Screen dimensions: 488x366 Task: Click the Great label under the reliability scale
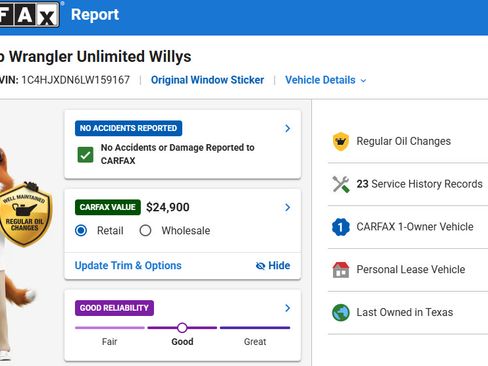(x=255, y=342)
